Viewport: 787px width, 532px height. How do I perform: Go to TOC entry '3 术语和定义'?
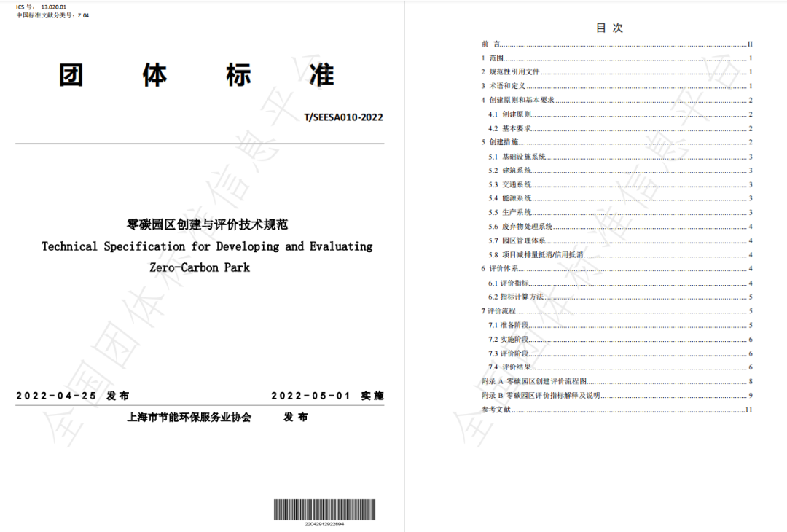(x=617, y=86)
